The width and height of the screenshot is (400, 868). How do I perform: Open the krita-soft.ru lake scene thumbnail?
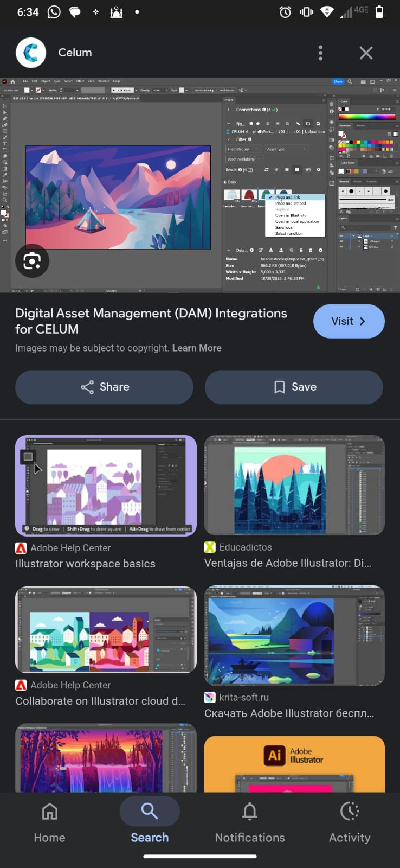point(294,635)
